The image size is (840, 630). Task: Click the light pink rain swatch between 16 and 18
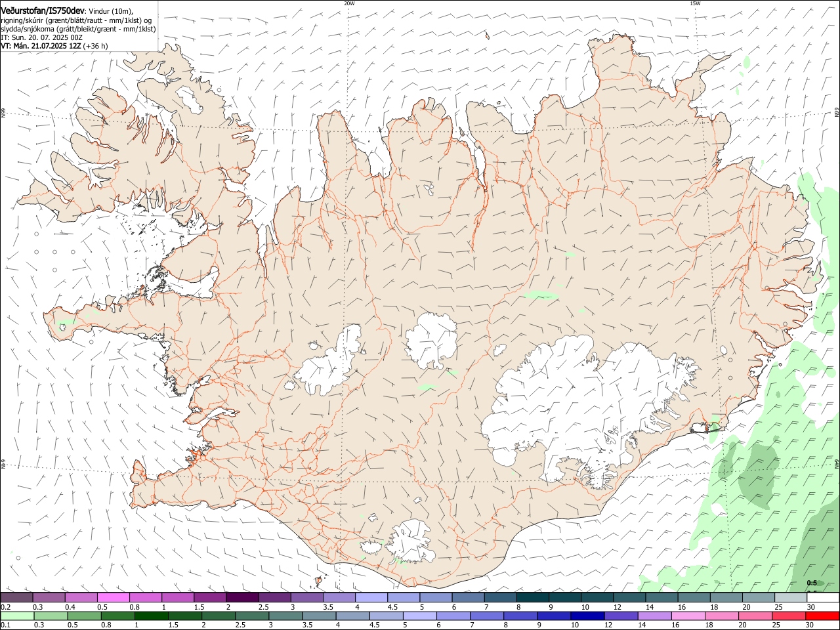[x=688, y=616]
